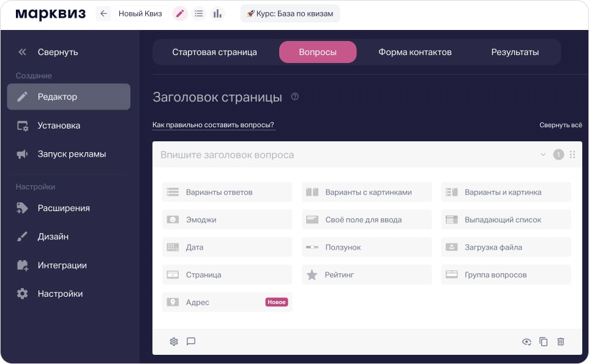Open the link Как правильно составить вопросы?
The height and width of the screenshot is (364, 589).
213,124
